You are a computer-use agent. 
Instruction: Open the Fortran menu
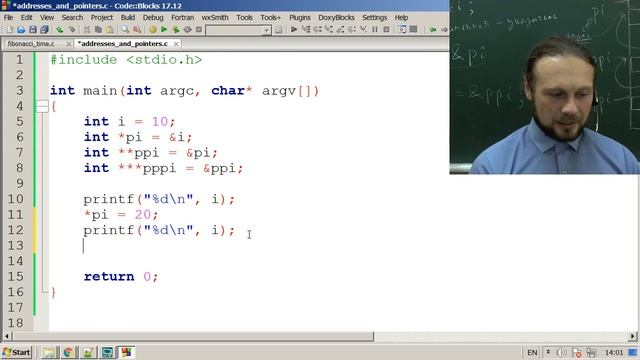click(x=182, y=18)
